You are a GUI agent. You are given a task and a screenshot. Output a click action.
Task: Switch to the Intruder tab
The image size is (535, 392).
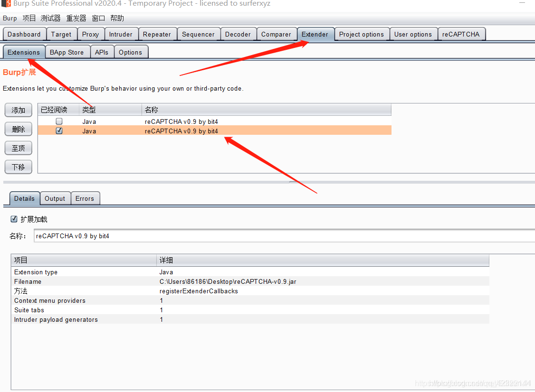point(121,34)
